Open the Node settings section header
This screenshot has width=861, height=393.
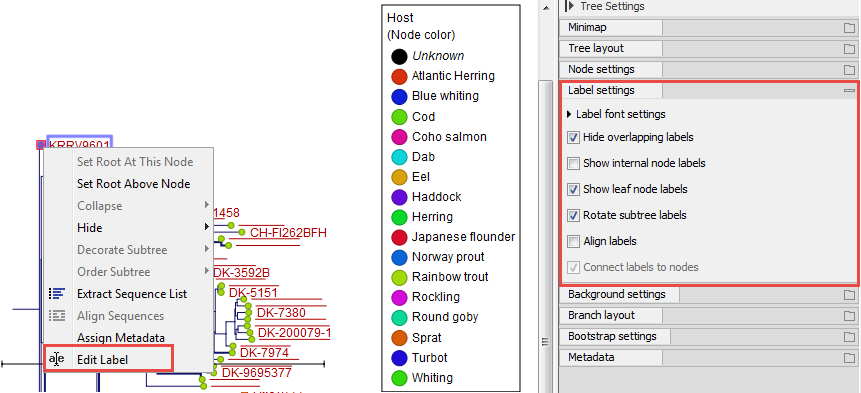tap(611, 69)
